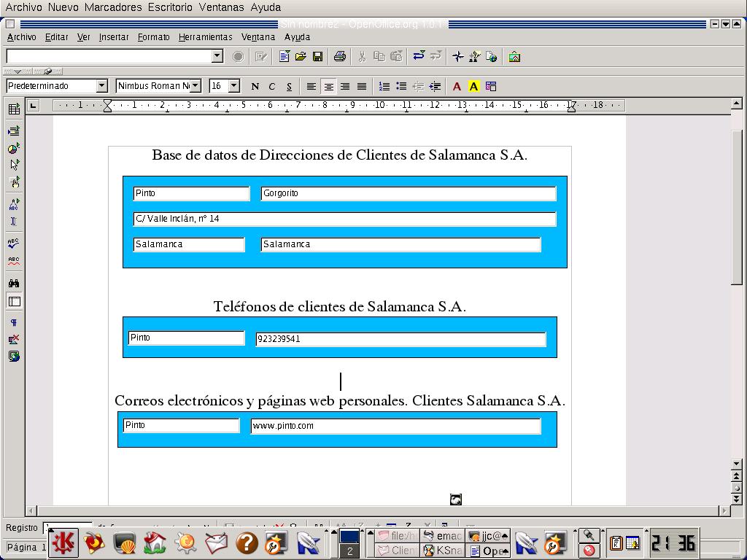Open the Navigator compass icon

click(x=457, y=56)
